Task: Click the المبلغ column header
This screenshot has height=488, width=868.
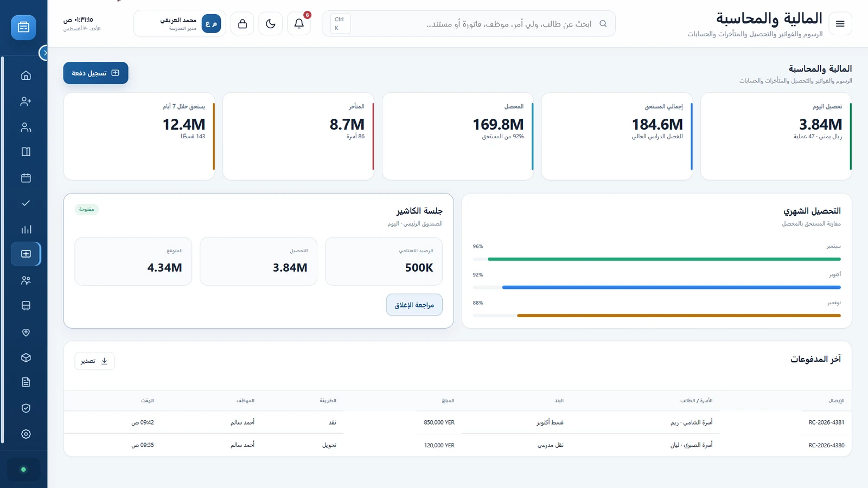Action: pyautogui.click(x=448, y=401)
